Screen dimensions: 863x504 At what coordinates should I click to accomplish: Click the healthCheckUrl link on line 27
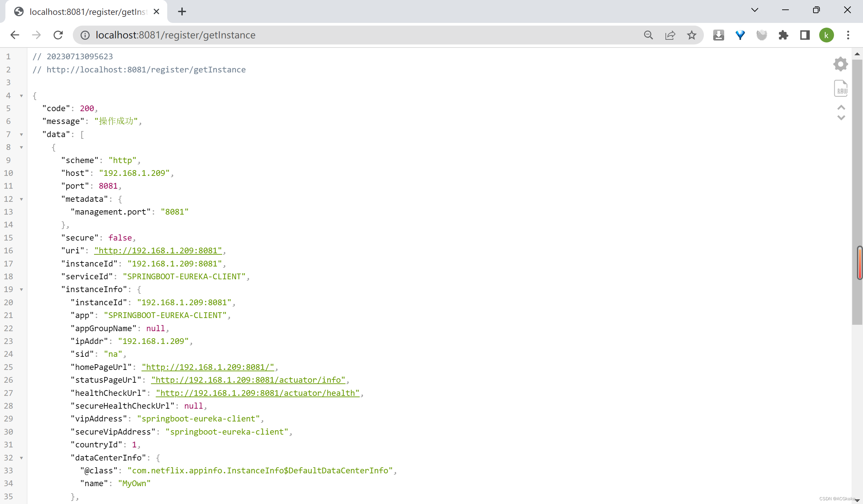(x=258, y=393)
